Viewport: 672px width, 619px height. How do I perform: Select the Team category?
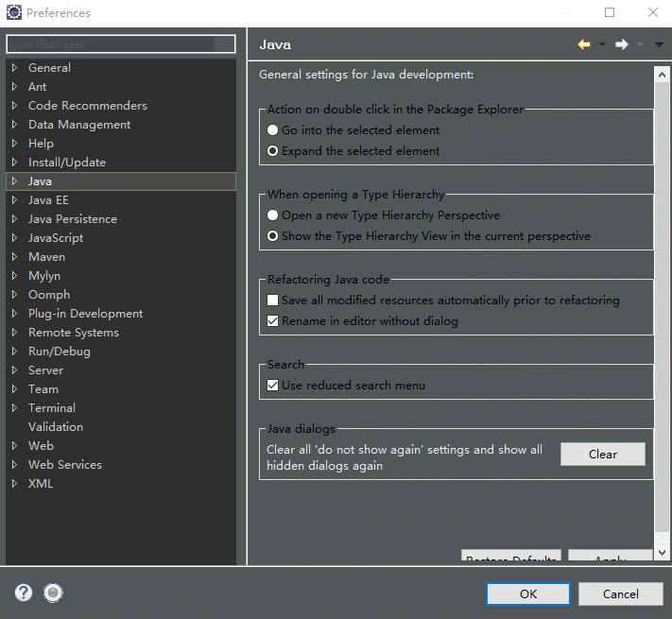tap(43, 389)
